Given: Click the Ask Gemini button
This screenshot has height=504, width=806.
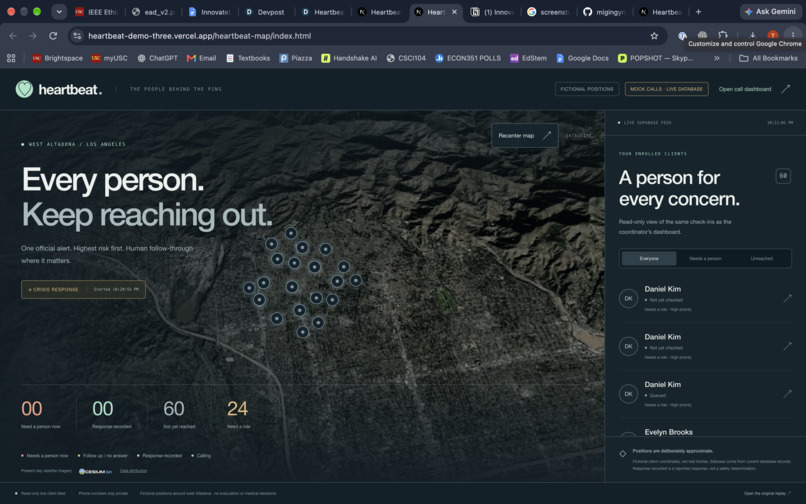Looking at the screenshot, I should point(771,11).
